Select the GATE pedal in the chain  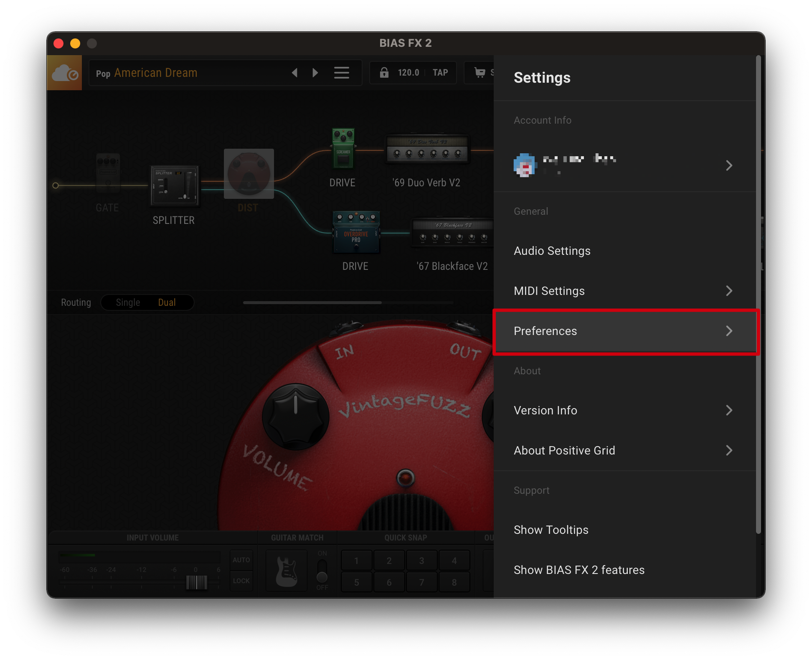tap(108, 174)
